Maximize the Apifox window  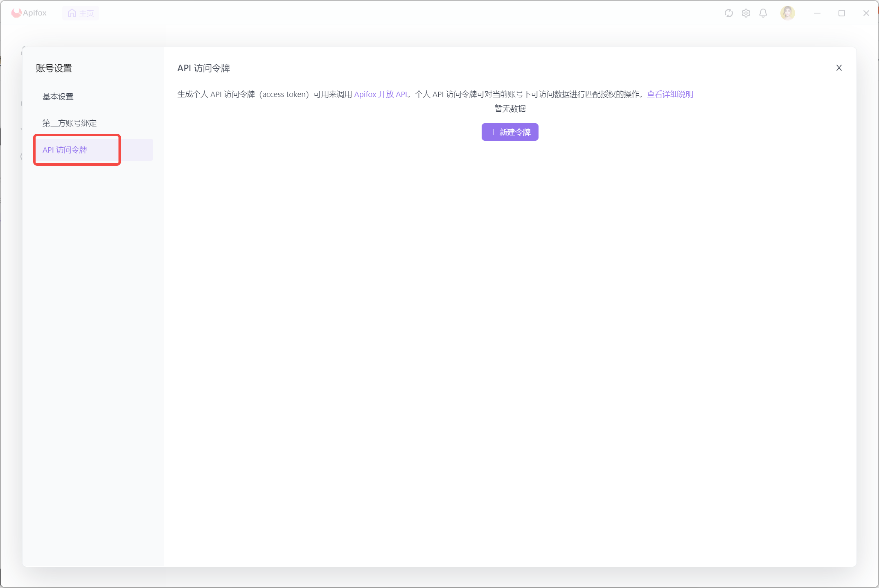coord(841,13)
